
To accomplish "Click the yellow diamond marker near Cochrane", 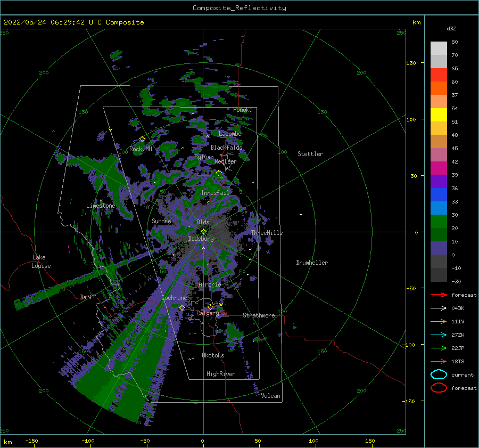I will click(182, 307).
